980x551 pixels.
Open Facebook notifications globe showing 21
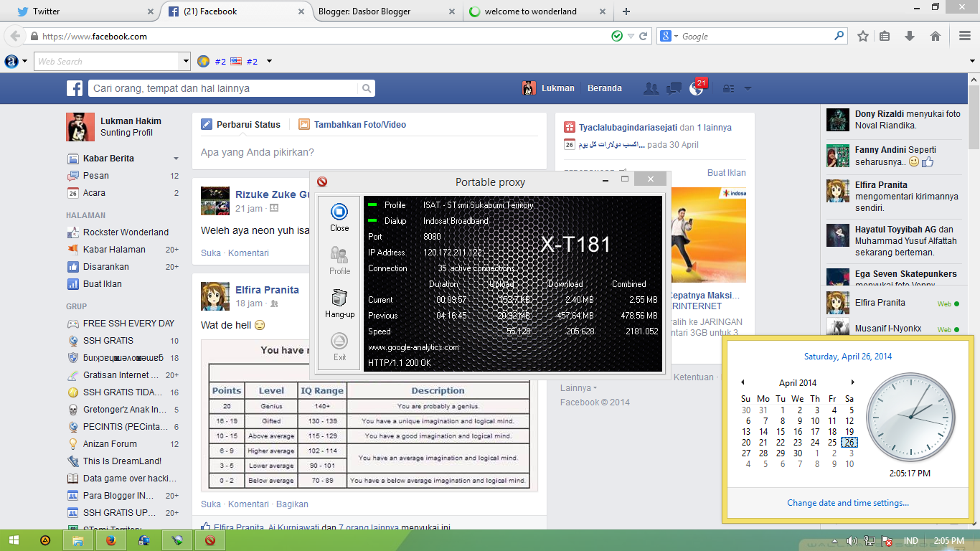click(696, 88)
